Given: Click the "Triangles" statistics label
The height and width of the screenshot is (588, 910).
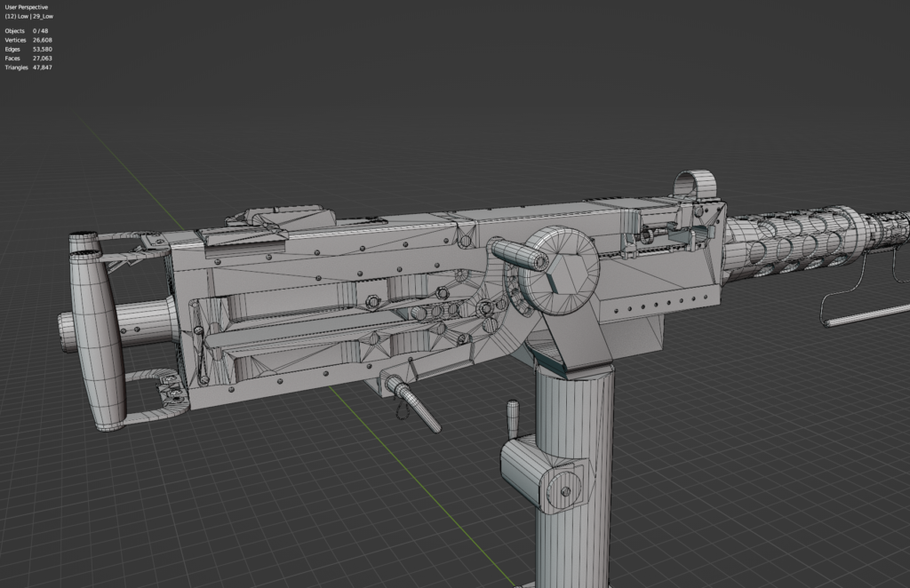Looking at the screenshot, I should [16, 68].
